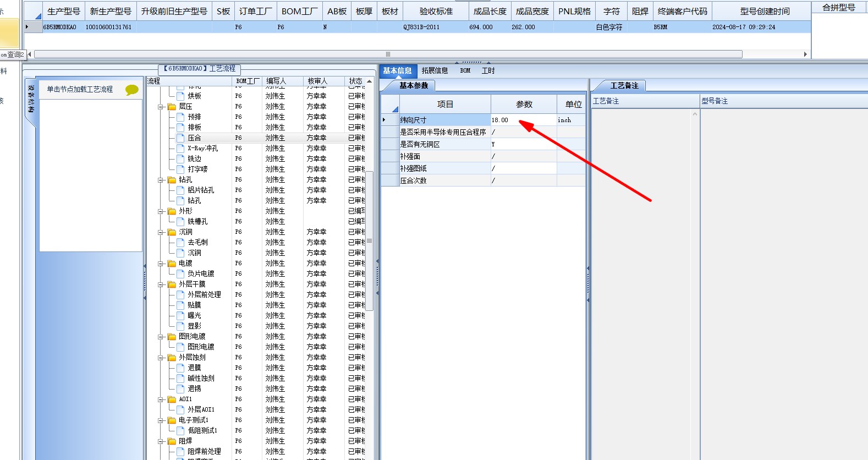The image size is (868, 460).
Task: Click the folder icon beside 层压
Action: [x=172, y=107]
